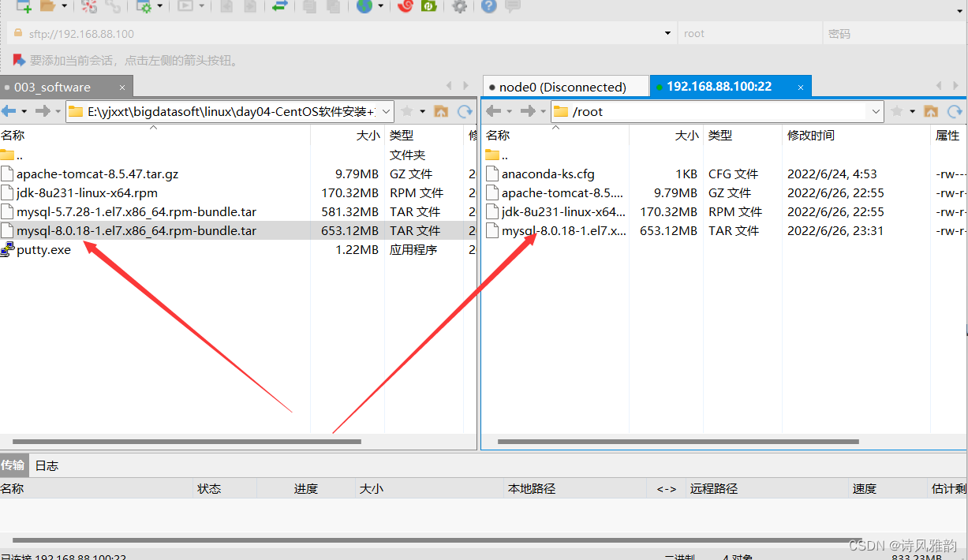Switch to the 传输 transfer tab
Viewport: 968px width, 560px height.
click(x=13, y=465)
